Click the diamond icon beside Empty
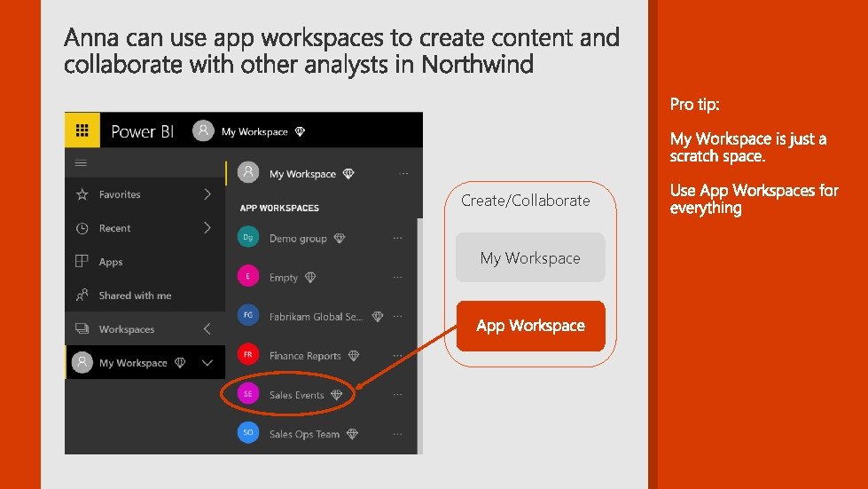The width and height of the screenshot is (868, 489). [310, 278]
